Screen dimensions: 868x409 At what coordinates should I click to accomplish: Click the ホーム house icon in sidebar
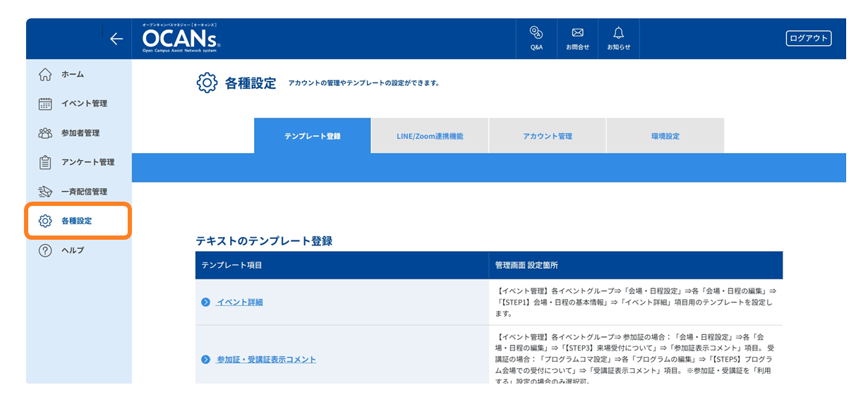[45, 74]
